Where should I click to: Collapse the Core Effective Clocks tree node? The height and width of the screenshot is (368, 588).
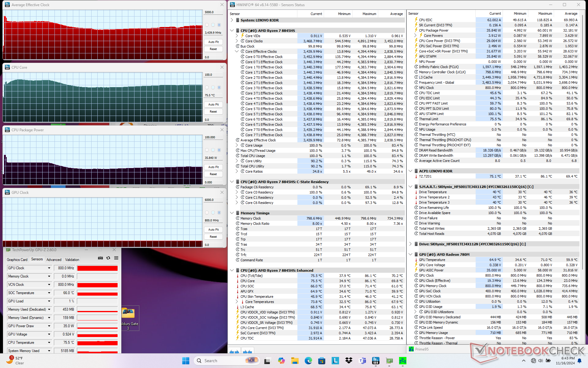[x=237, y=52]
